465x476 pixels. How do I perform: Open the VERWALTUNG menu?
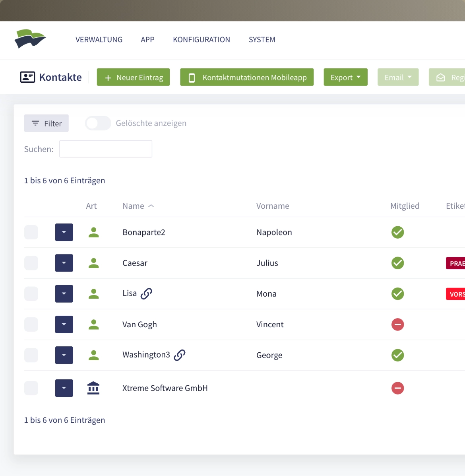[99, 40]
